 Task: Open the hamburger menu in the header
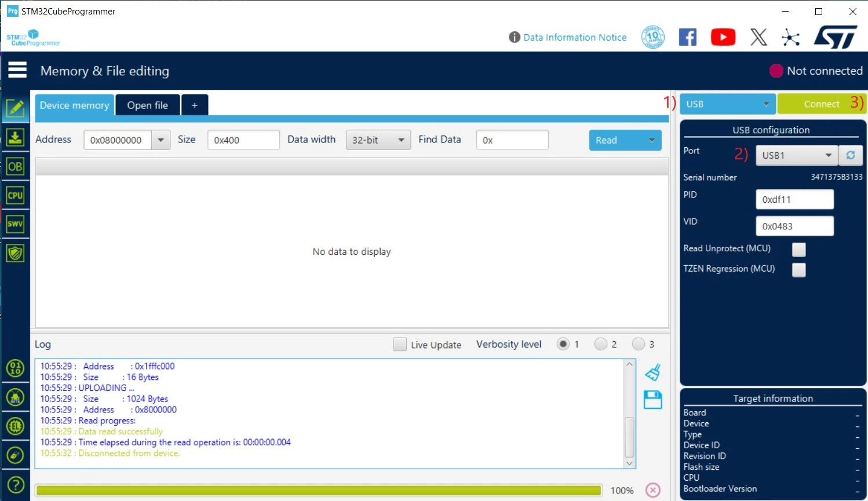click(17, 70)
